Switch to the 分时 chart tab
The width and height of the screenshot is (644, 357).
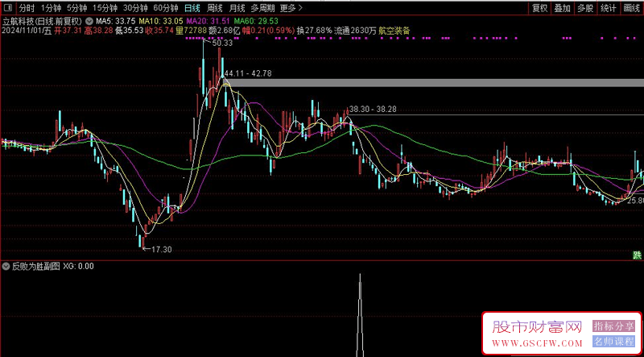point(27,8)
